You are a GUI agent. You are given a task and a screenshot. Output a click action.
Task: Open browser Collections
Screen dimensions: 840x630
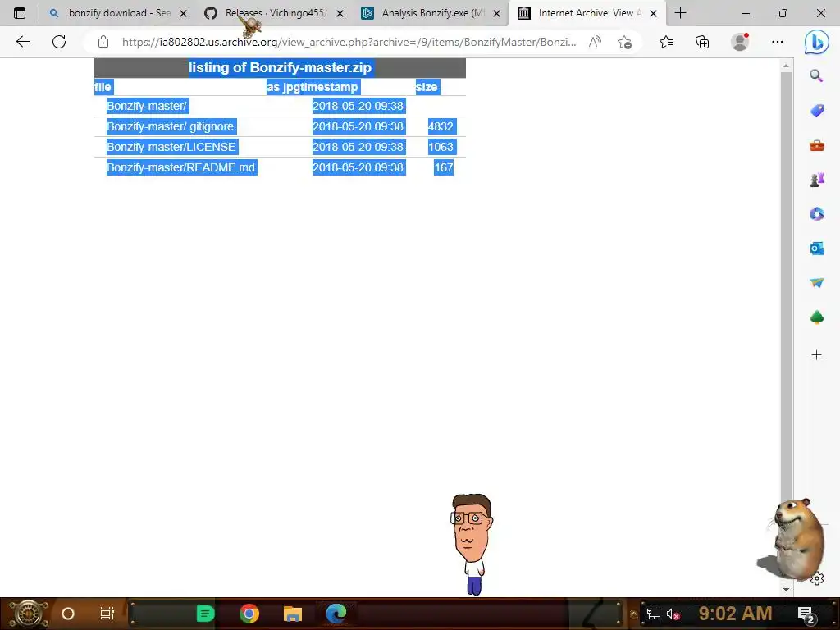[702, 42]
